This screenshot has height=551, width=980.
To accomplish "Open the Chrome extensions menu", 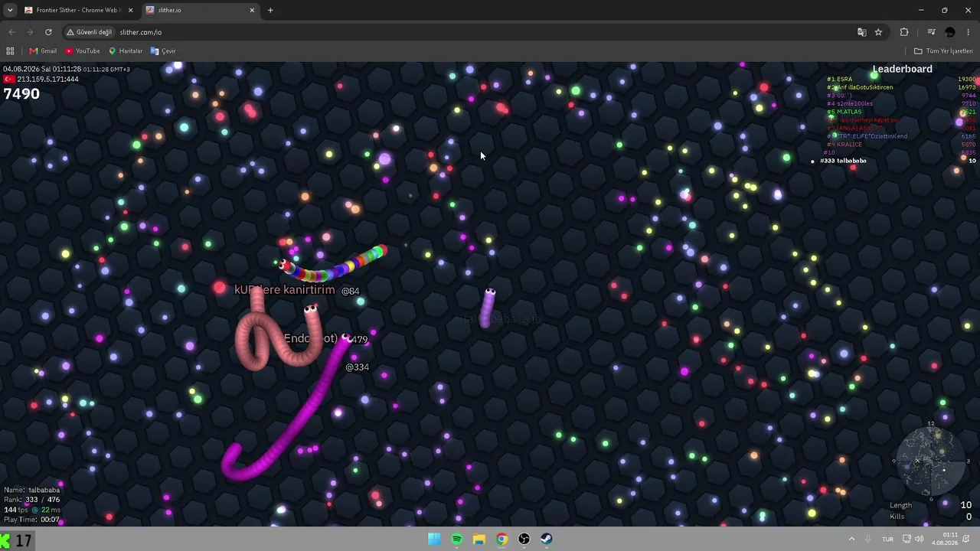I will (904, 32).
